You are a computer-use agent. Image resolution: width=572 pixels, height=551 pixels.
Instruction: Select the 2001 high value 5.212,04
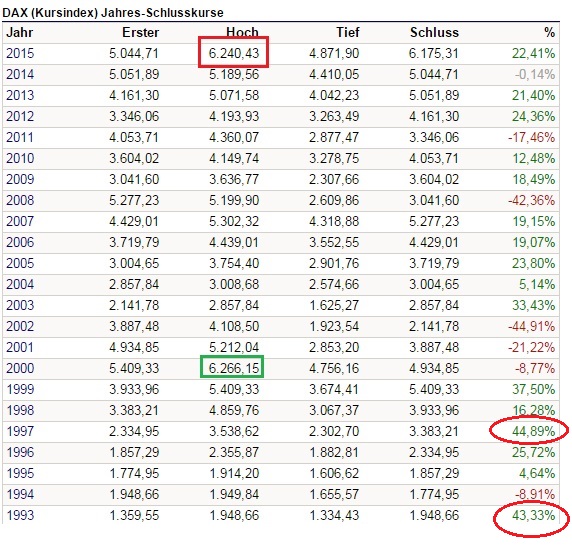234,347
